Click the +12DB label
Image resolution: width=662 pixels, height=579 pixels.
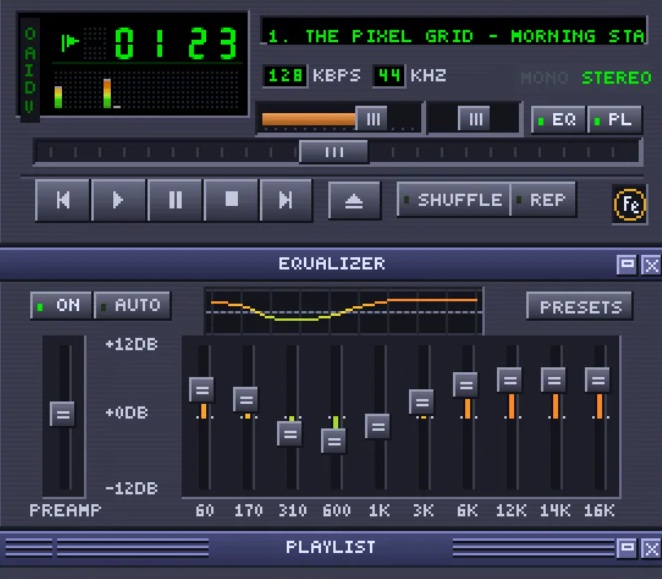point(131,344)
